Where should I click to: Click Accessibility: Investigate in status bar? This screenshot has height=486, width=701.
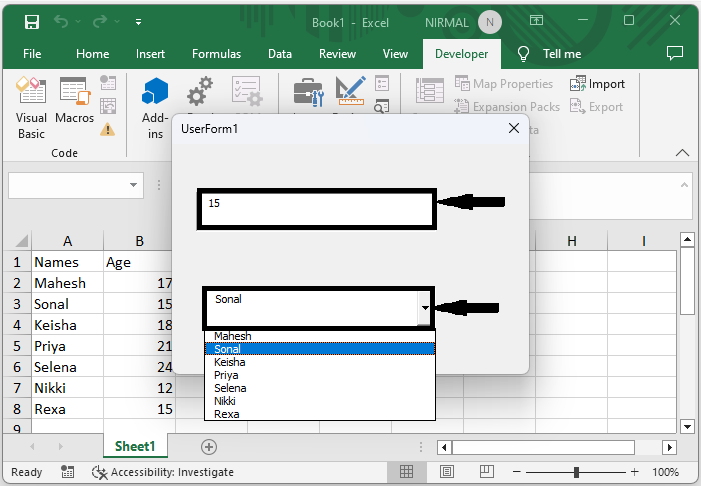coord(163,472)
